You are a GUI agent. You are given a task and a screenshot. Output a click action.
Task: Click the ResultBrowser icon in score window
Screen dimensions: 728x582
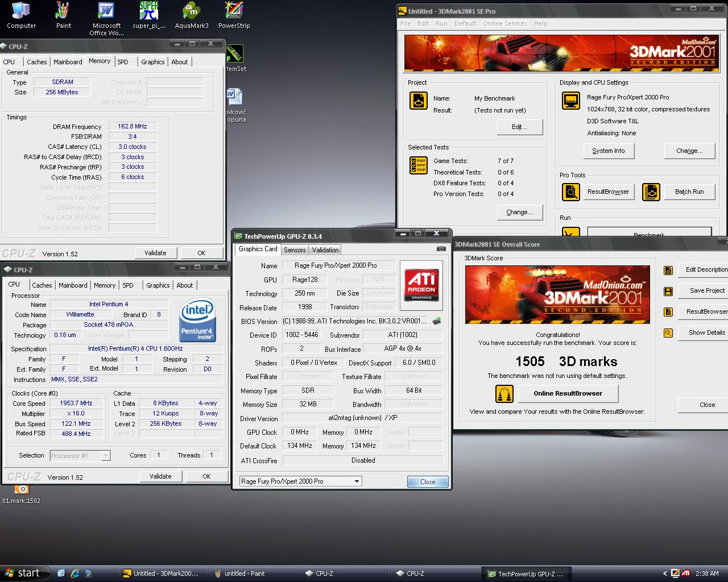point(668,312)
